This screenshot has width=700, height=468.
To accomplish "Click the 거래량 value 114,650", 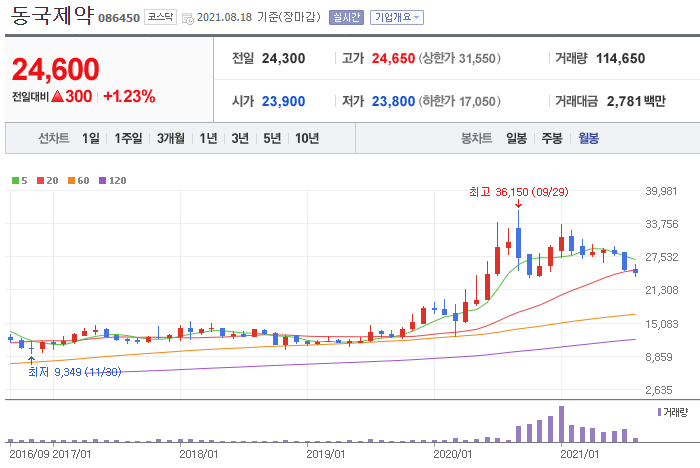I will 621,58.
